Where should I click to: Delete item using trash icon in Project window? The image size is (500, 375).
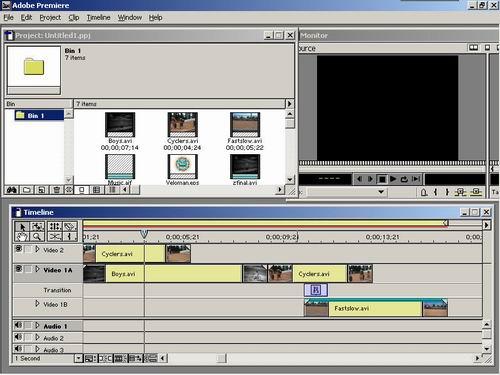pos(56,190)
